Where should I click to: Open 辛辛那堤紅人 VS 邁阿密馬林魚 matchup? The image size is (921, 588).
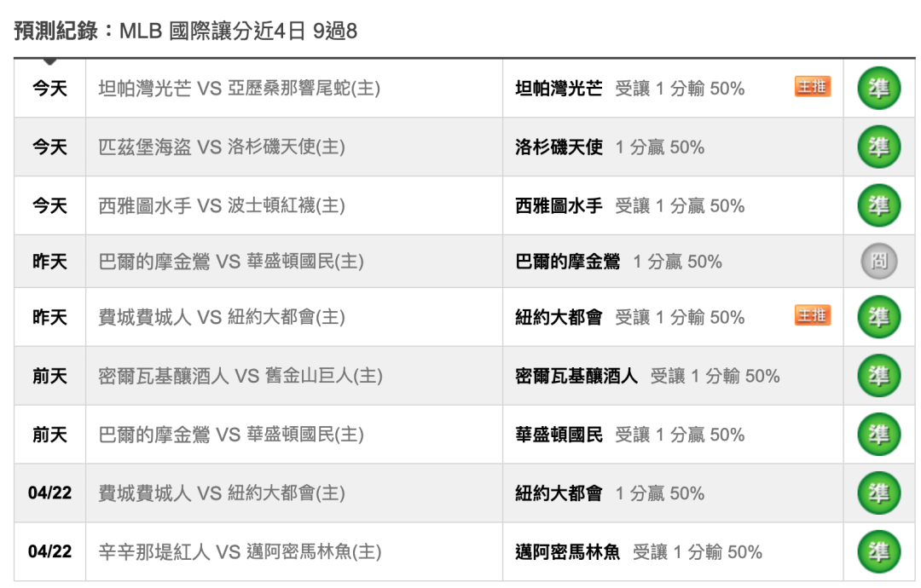240,551
